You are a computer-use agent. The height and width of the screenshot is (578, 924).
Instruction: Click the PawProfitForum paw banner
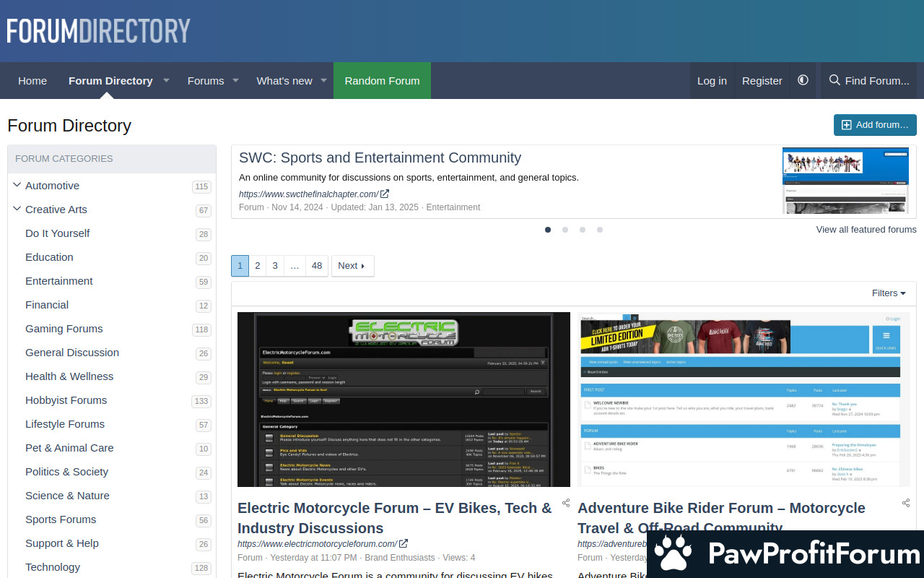pos(785,554)
